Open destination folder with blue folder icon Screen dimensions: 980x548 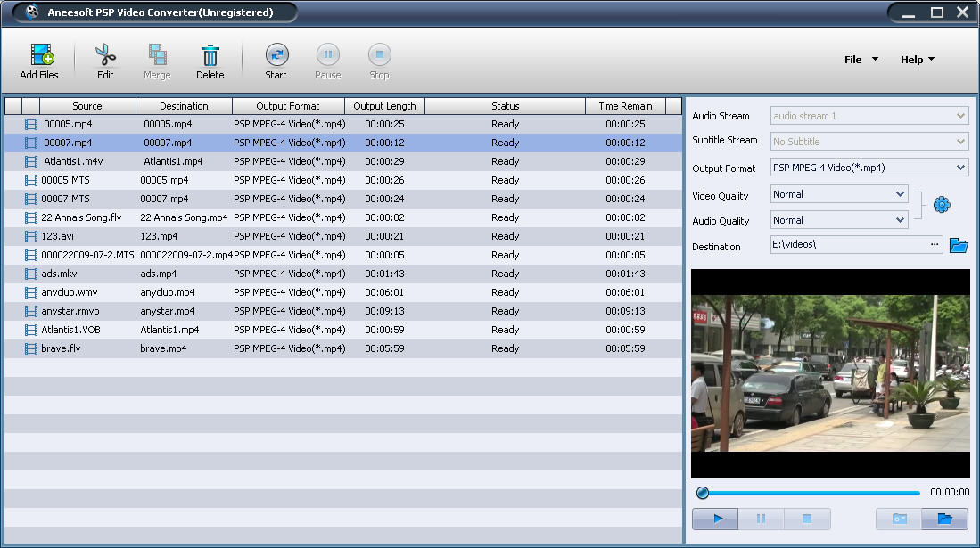(x=958, y=245)
